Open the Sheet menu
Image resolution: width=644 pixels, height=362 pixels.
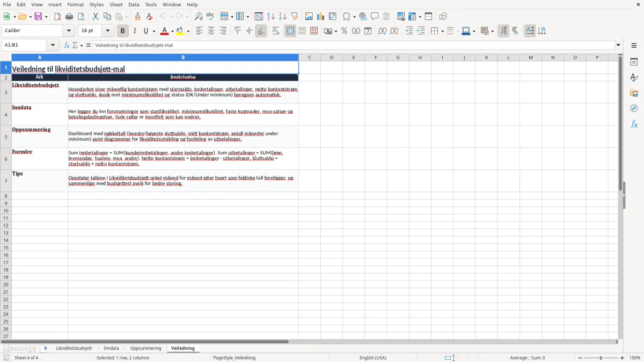(116, 4)
